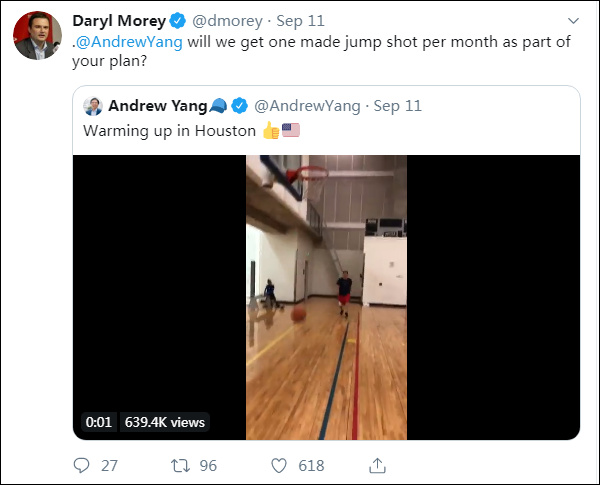Click the reply speech bubble icon
The image size is (600, 485).
[83, 465]
